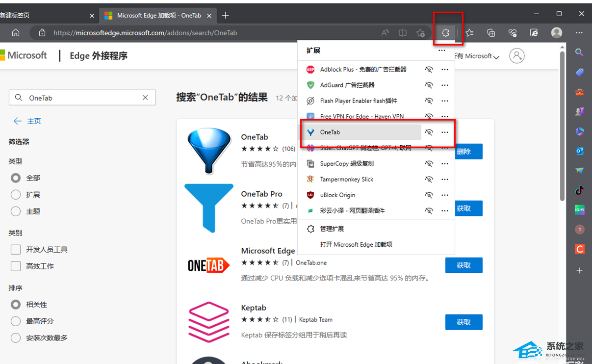Select OneTab in the extensions list
The image size is (592, 364).
pyautogui.click(x=361, y=132)
